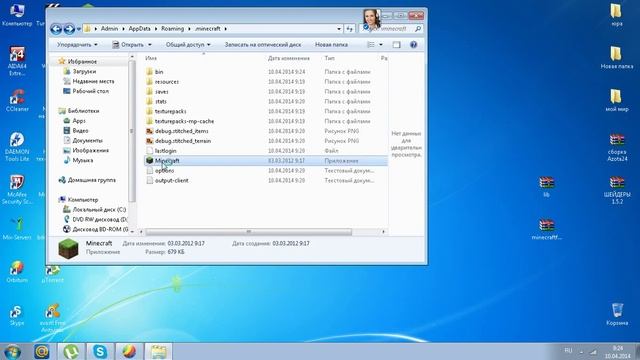Open Упорядочить menu
Image resolution: width=640 pixels, height=360 pixels.
click(77, 44)
